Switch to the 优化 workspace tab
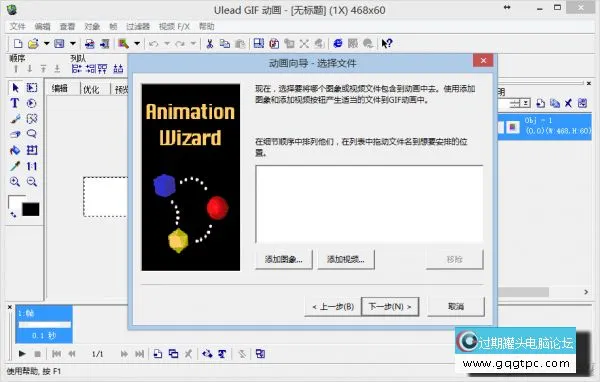The image size is (600, 382). (91, 89)
